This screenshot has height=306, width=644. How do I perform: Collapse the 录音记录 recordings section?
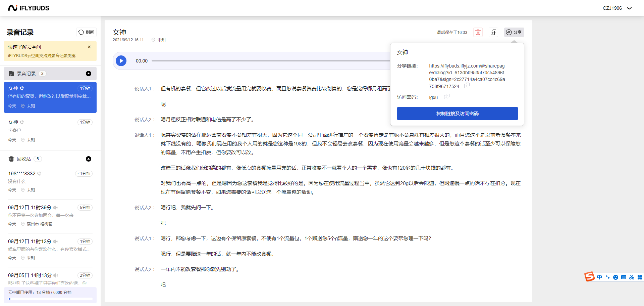click(89, 73)
